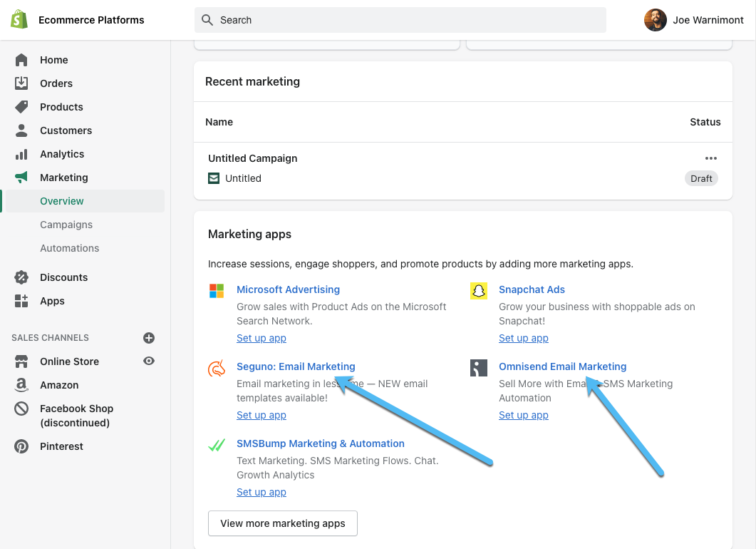The height and width of the screenshot is (549, 756).
Task: Click the Snapchat Ads ghost icon
Action: click(479, 290)
